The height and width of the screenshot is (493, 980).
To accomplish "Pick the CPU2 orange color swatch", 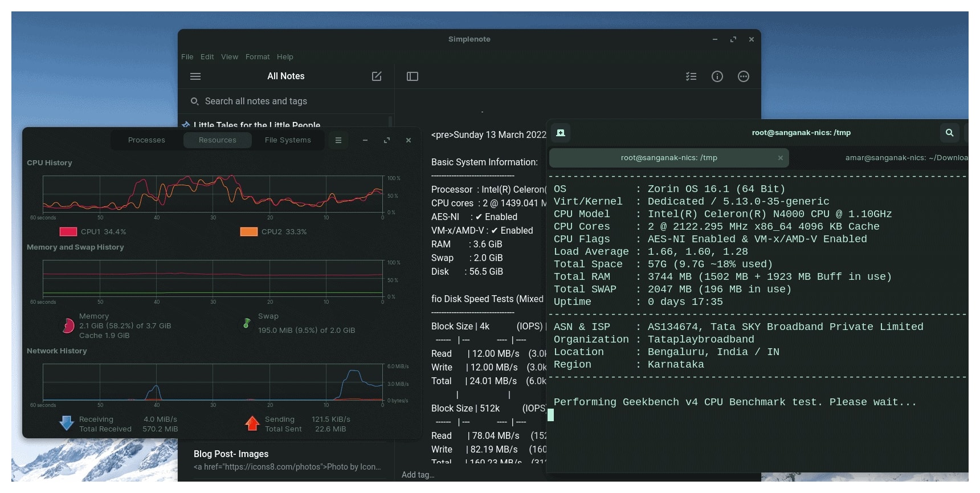I will 249,231.
